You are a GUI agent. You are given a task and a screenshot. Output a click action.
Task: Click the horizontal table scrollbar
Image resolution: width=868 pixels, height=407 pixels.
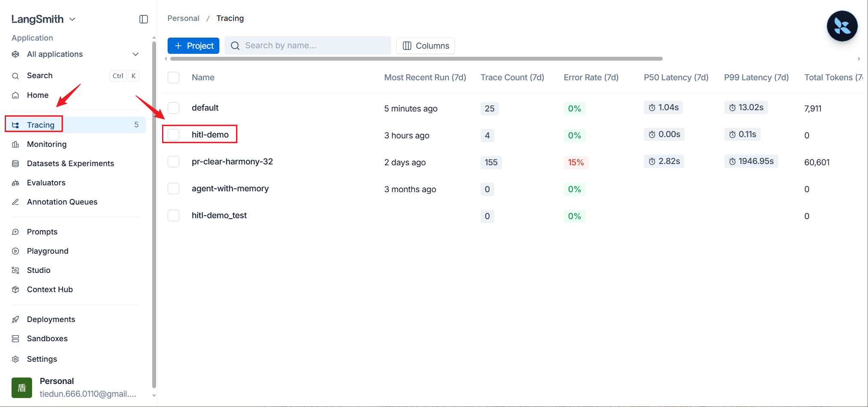416,59
